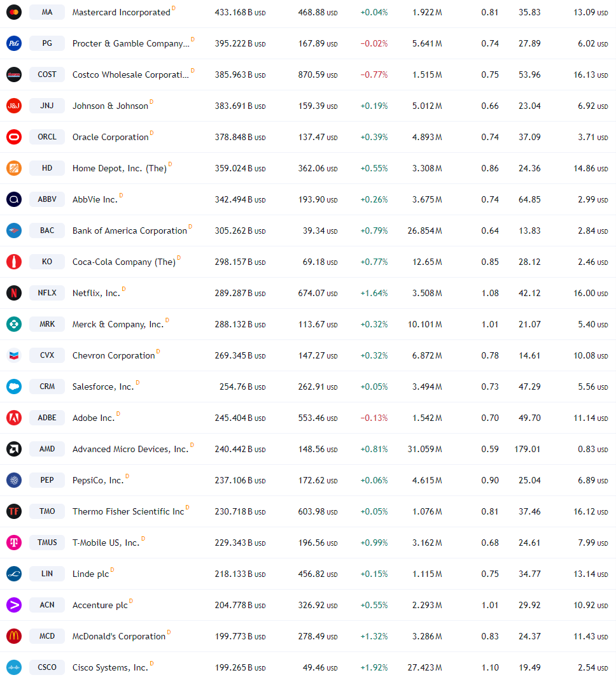Click the AMD logo icon
The height and width of the screenshot is (682, 616).
(14, 449)
